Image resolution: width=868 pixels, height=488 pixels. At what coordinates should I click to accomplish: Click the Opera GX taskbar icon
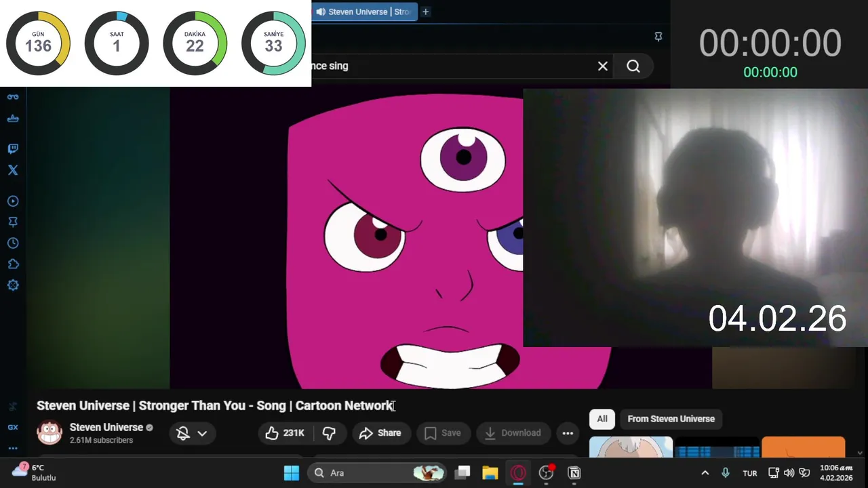pos(518,473)
